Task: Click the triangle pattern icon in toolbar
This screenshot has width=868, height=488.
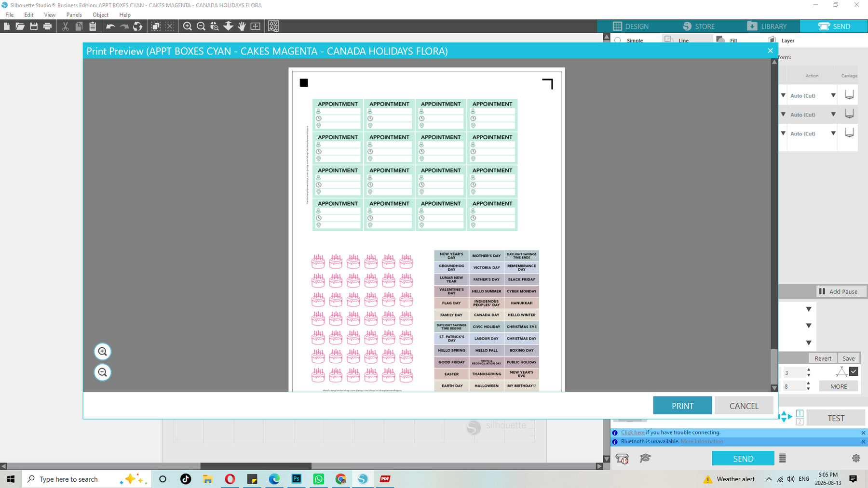Action: [273, 26]
